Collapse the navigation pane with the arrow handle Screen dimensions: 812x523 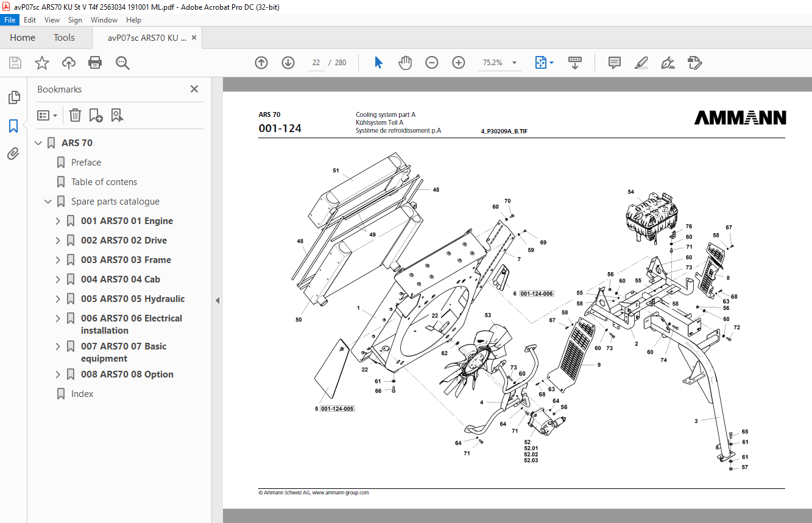tap(217, 300)
